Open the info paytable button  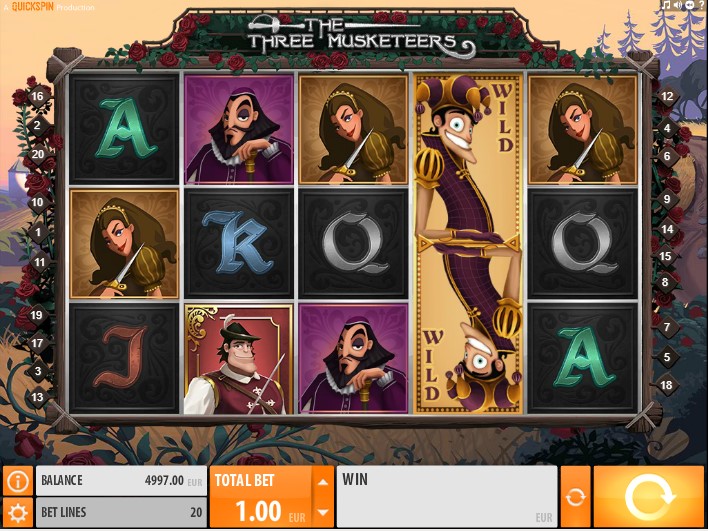(18, 481)
